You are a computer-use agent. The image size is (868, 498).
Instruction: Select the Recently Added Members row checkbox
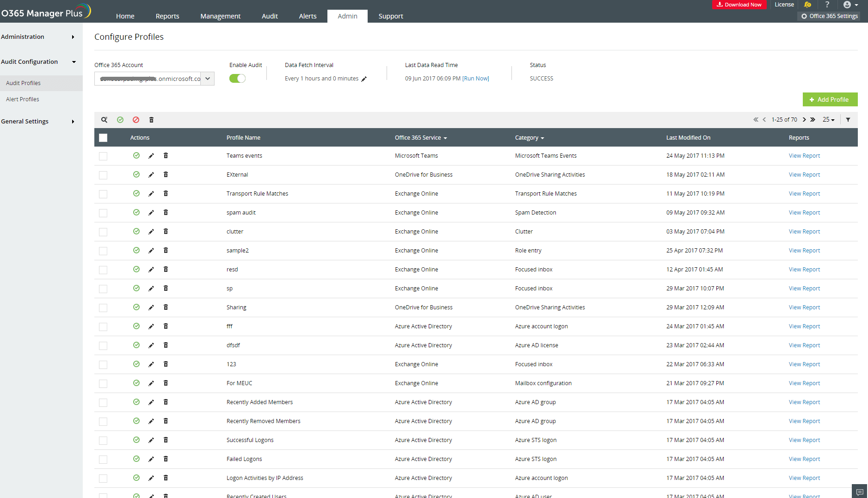point(103,403)
